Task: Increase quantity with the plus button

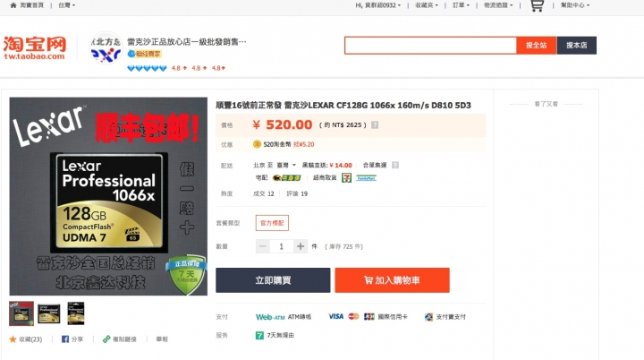Action: 301,246
